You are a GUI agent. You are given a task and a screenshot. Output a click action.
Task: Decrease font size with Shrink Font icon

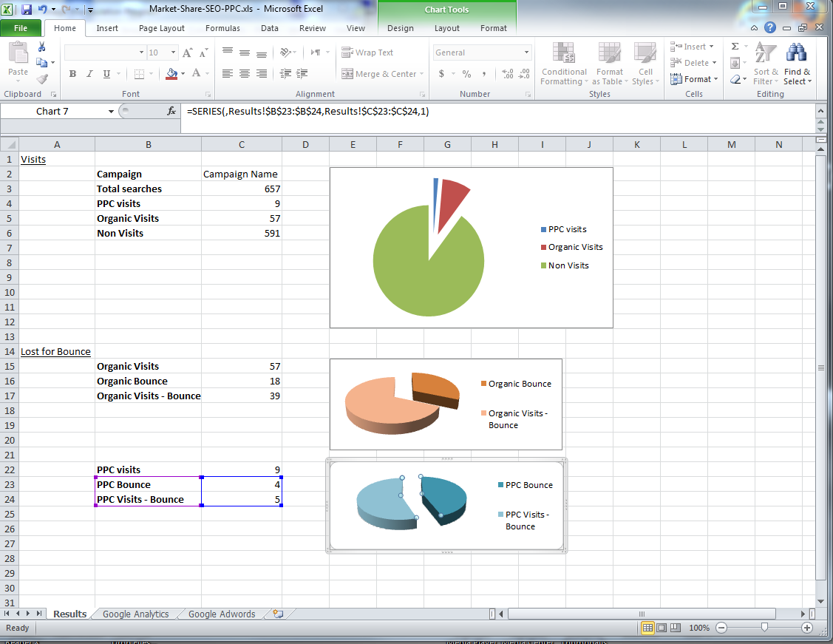[203, 52]
